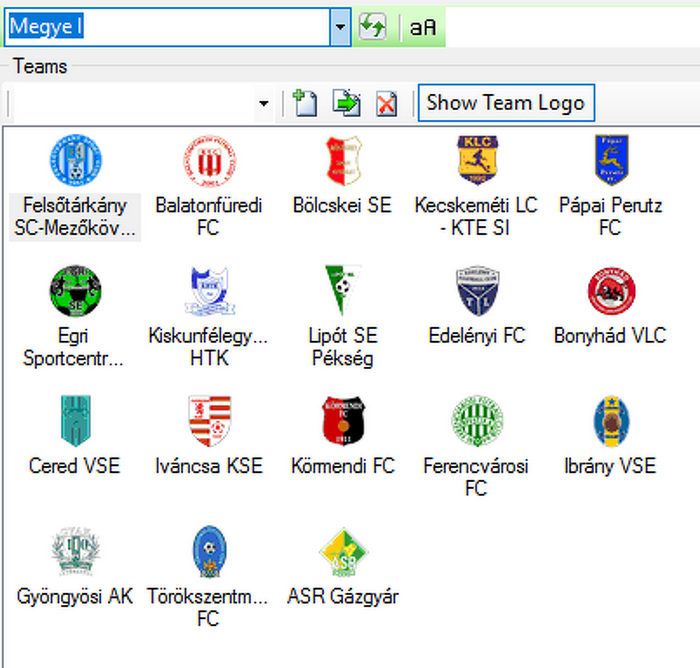Click the delete team red X icon
Image resolution: width=700 pixels, height=668 pixels.
pyautogui.click(x=387, y=104)
